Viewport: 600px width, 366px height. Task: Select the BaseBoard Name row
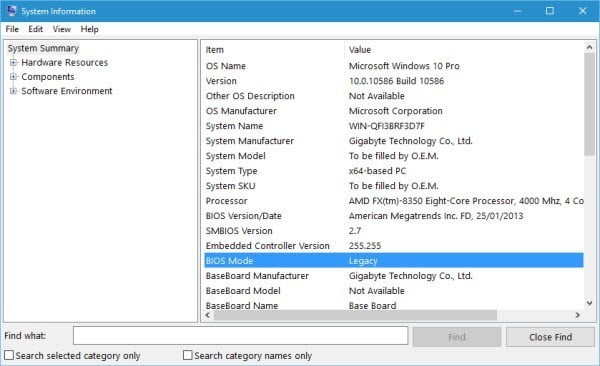point(394,305)
